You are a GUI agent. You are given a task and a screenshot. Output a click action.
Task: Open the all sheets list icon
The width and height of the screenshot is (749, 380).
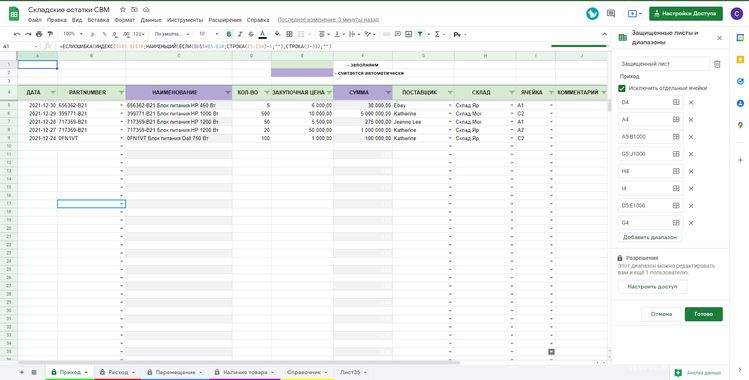[x=34, y=372]
